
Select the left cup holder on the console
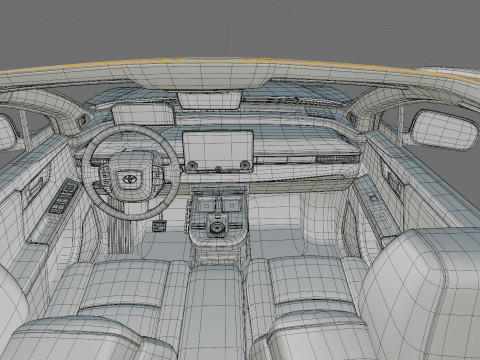pyautogui.click(x=206, y=204)
